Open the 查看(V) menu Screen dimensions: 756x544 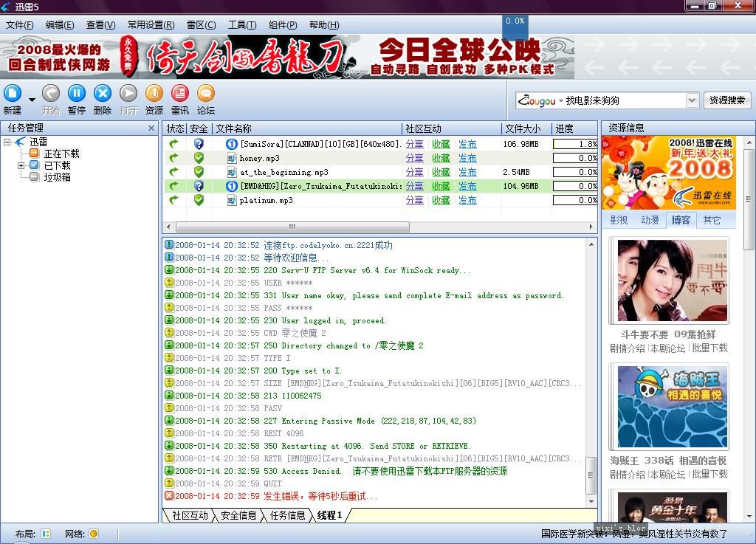point(100,25)
